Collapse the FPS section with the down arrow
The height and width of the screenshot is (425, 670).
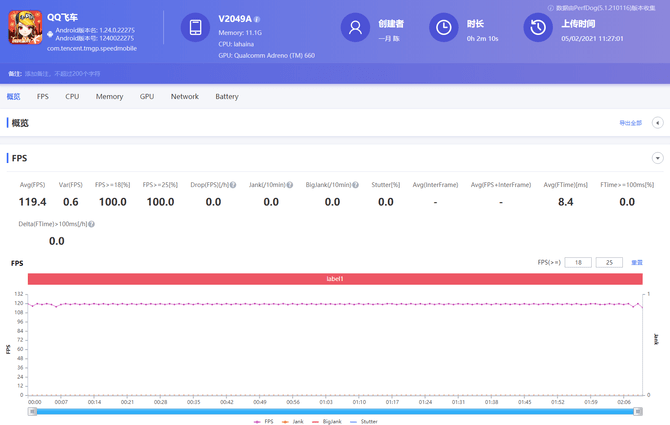(x=658, y=158)
